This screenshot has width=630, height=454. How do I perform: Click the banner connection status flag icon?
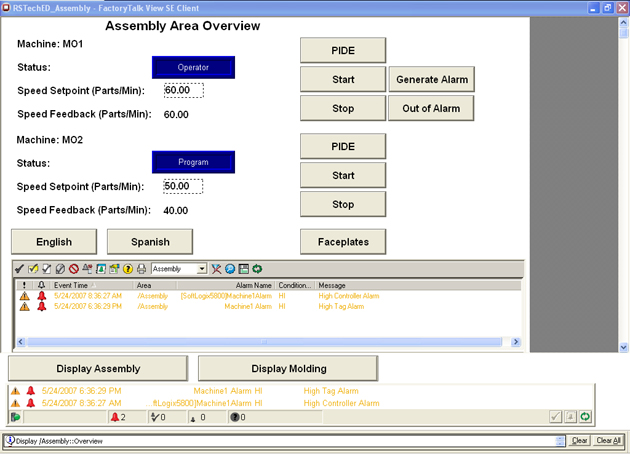pyautogui.click(x=16, y=417)
